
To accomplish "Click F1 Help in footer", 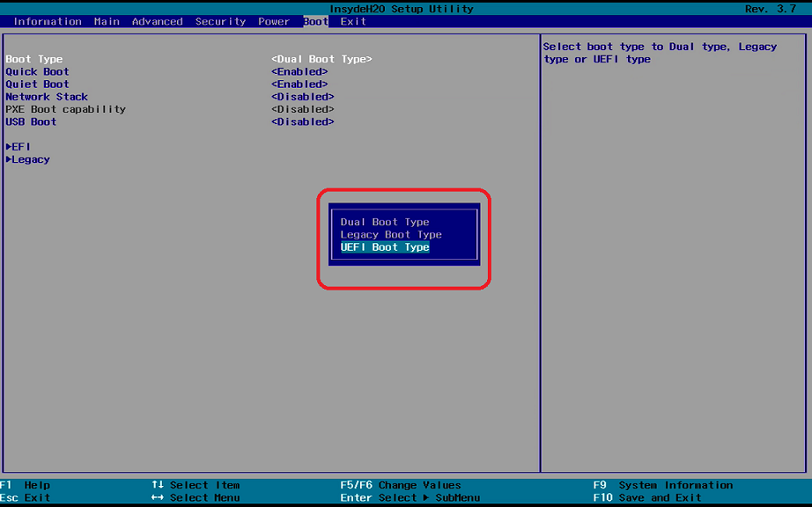I will (x=26, y=485).
